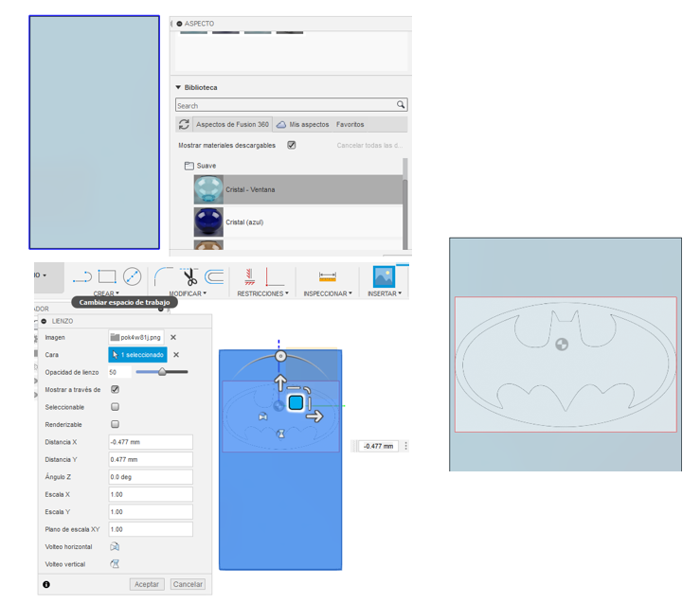Image resolution: width=700 pixels, height=603 pixels.
Task: Click the folder icon next to pok4w81j.png
Action: pos(115,337)
